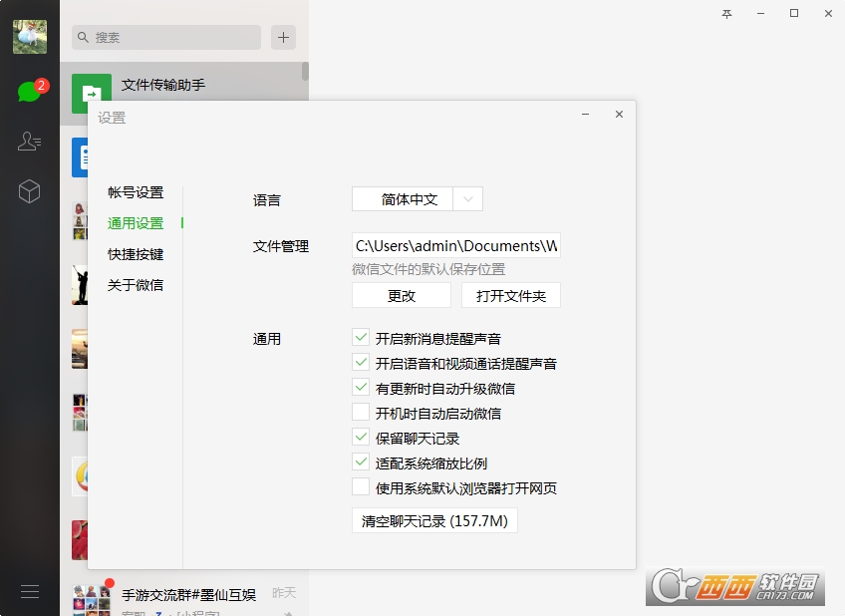845x616 pixels.
Task: Enable 使用系统默认浏览器打开网页 checkbox
Action: coord(361,486)
